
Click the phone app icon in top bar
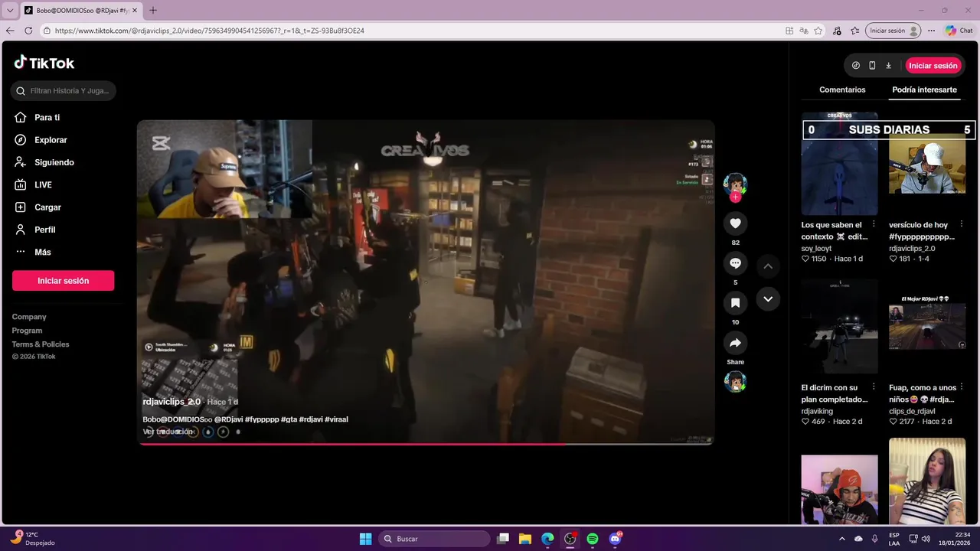[x=872, y=66]
